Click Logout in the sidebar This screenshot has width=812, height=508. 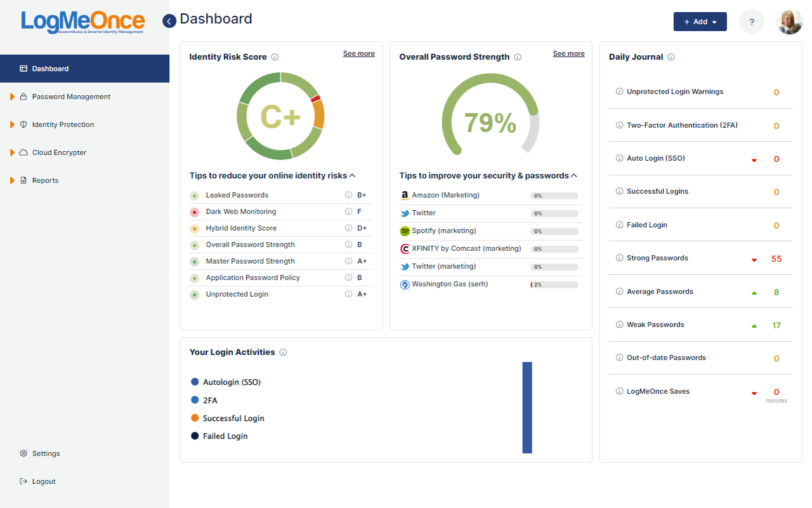tap(44, 481)
